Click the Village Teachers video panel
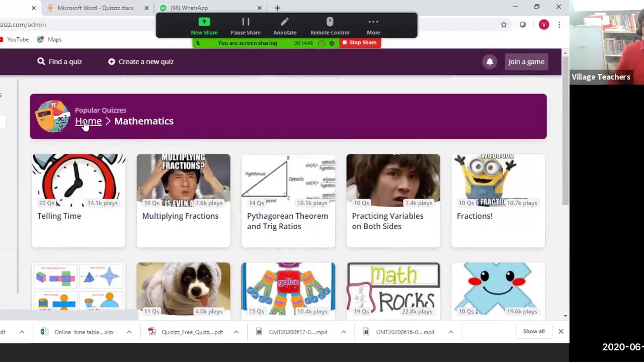The width and height of the screenshot is (644, 362). (607, 42)
